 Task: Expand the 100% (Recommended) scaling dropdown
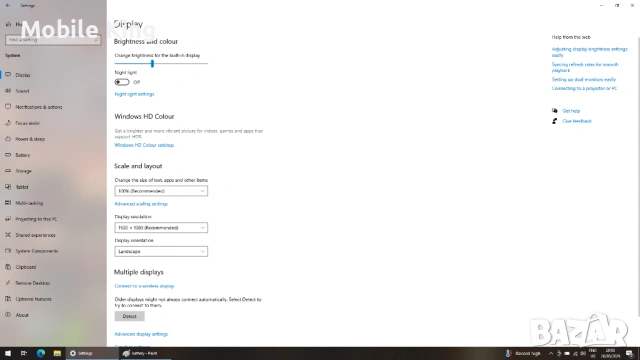pos(161,191)
